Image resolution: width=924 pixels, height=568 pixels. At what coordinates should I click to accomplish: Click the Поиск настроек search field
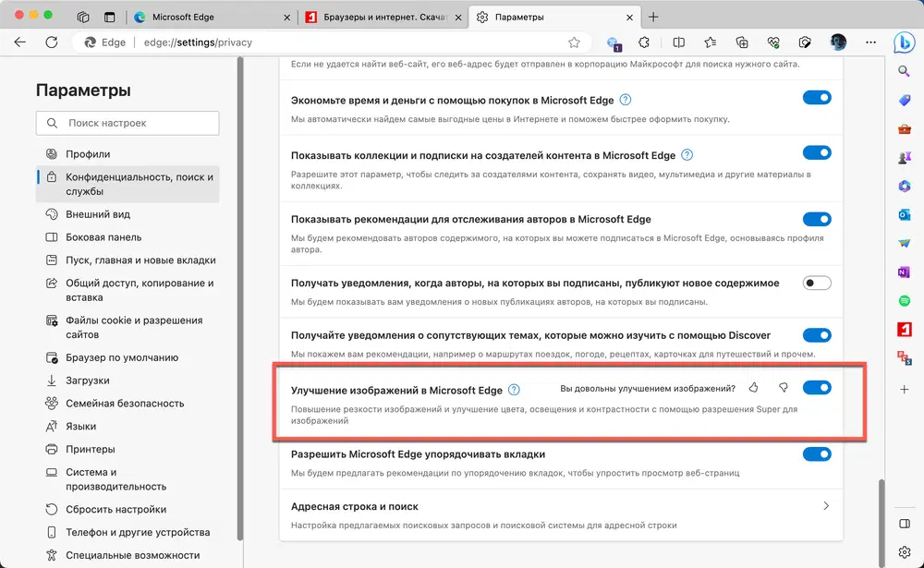pyautogui.click(x=128, y=123)
